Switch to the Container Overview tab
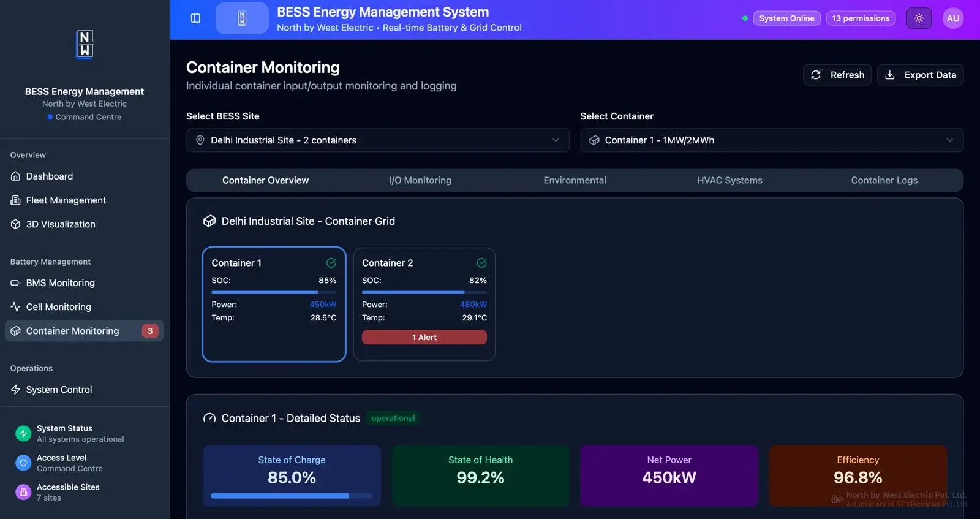The height and width of the screenshot is (519, 980). [x=265, y=180]
